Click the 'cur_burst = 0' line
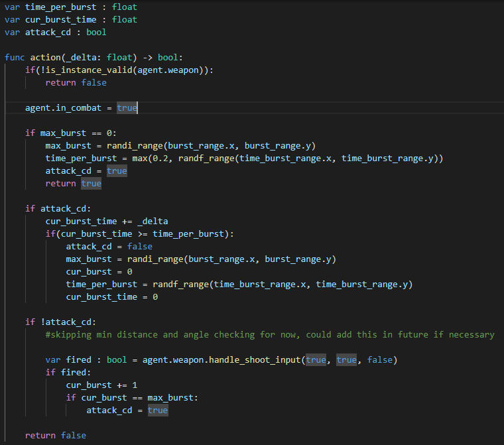This screenshot has width=504, height=445. (99, 272)
